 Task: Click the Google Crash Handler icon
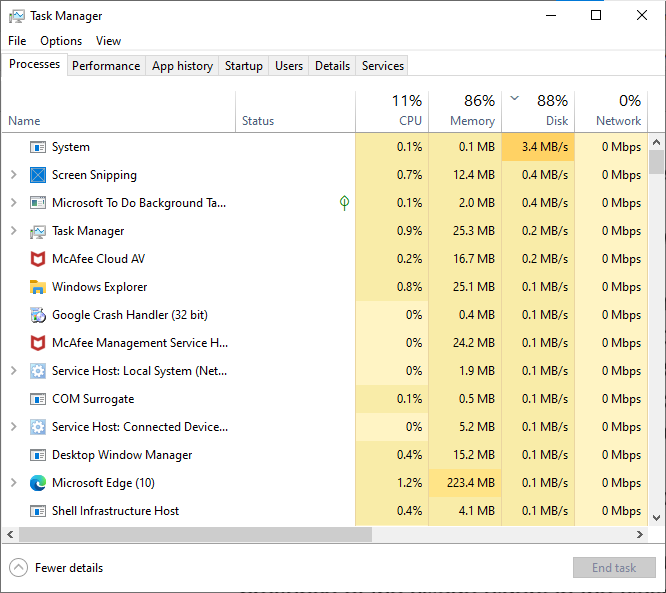pos(38,315)
